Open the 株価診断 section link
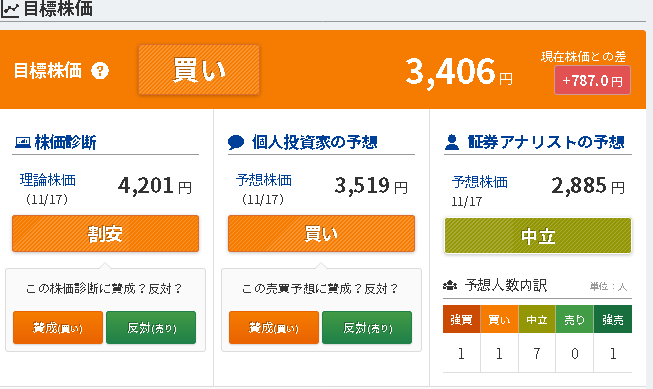Image resolution: width=653 pixels, height=389 pixels. [65, 142]
